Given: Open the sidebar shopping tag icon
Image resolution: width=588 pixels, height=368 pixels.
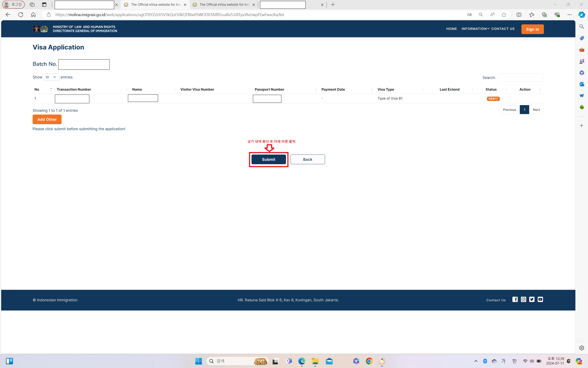Looking at the screenshot, I should click(x=582, y=38).
